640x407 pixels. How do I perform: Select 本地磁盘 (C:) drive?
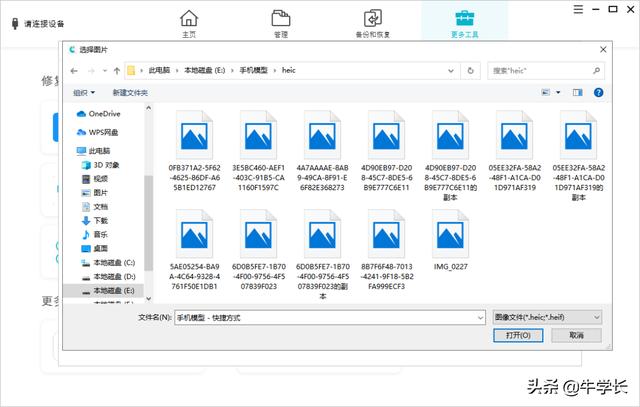108,262
